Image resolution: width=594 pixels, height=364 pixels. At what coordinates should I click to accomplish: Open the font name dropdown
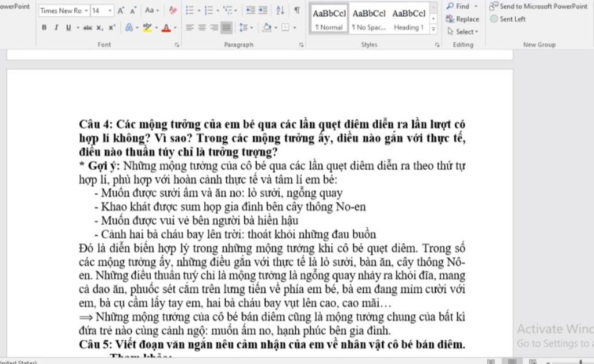click(86, 10)
